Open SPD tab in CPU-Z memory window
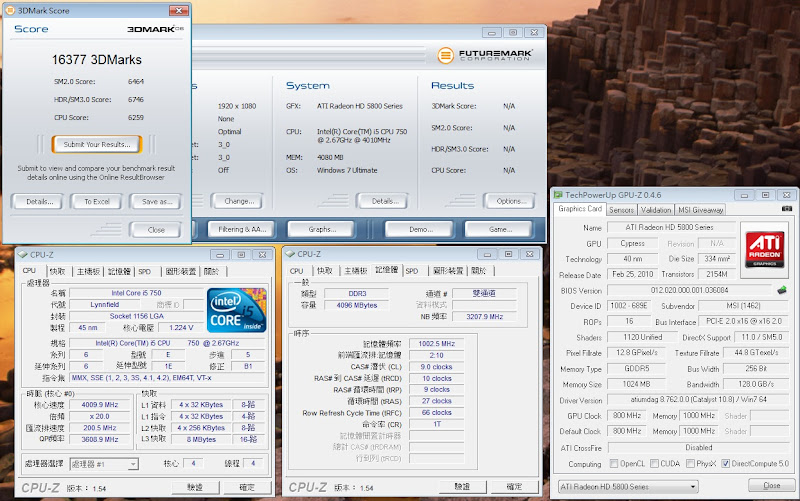The height and width of the screenshot is (501, 800). point(412,271)
